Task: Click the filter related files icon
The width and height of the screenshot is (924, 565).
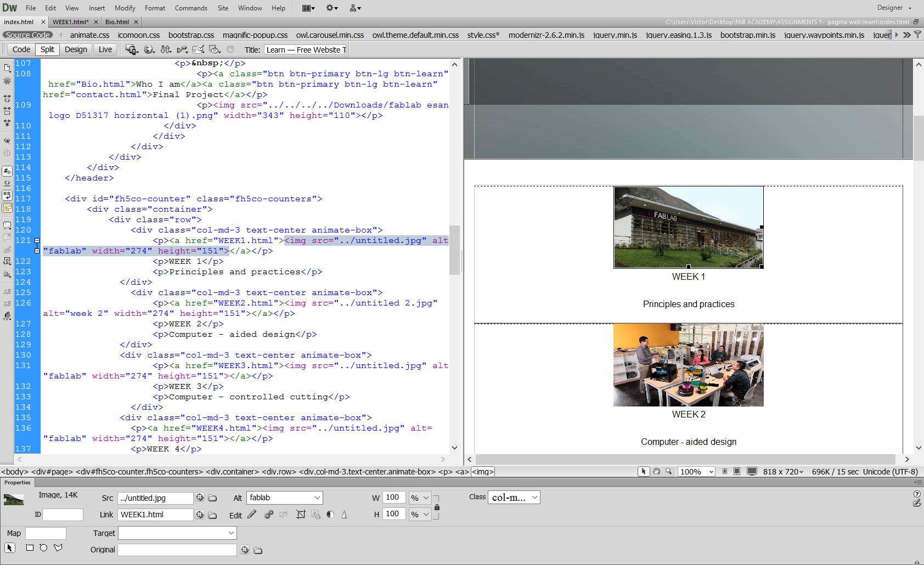Action: (917, 35)
